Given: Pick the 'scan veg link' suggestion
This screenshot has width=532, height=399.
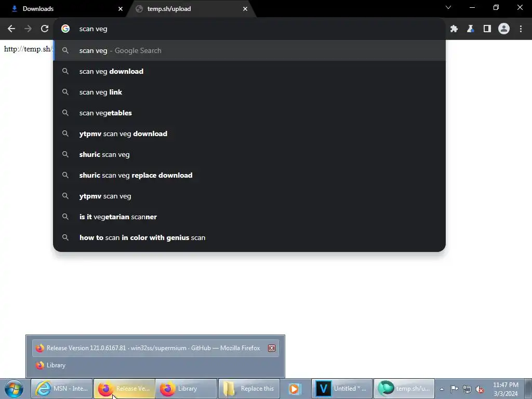Looking at the screenshot, I should click(249, 92).
